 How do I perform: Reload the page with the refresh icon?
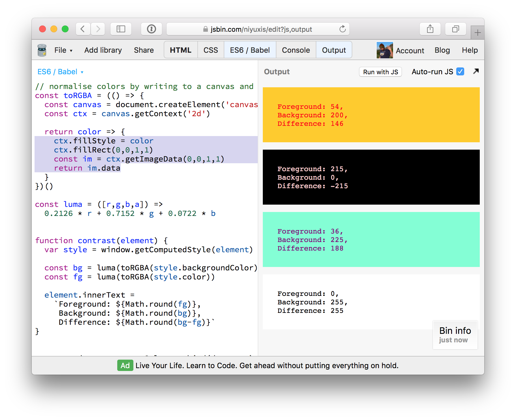tap(342, 29)
